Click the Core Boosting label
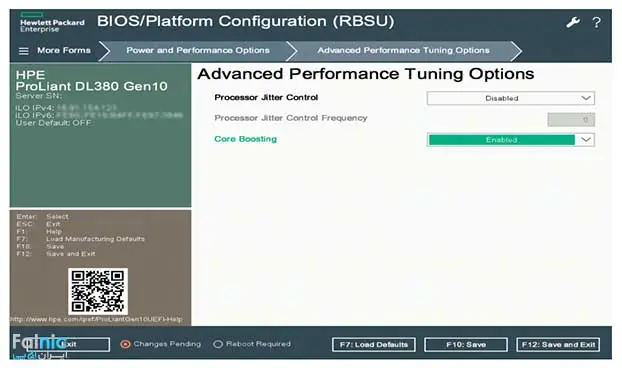Screen dimensions: 622x368 coord(246,139)
